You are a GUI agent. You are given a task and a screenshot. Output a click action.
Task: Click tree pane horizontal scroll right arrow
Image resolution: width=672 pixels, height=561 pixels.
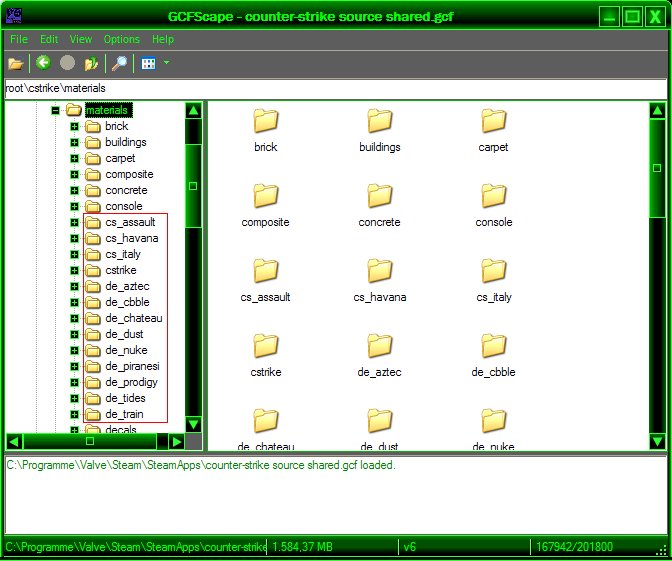click(x=176, y=441)
